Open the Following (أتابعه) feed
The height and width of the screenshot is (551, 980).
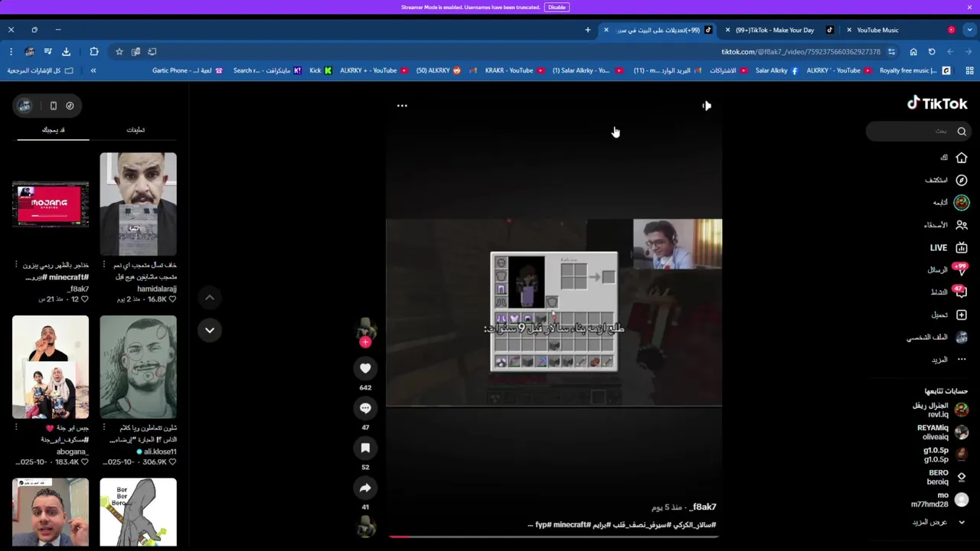(951, 203)
